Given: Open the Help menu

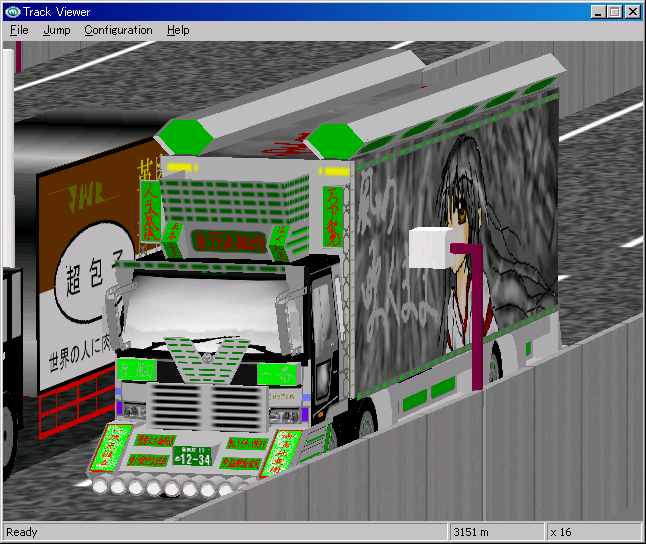Looking at the screenshot, I should pyautogui.click(x=178, y=30).
